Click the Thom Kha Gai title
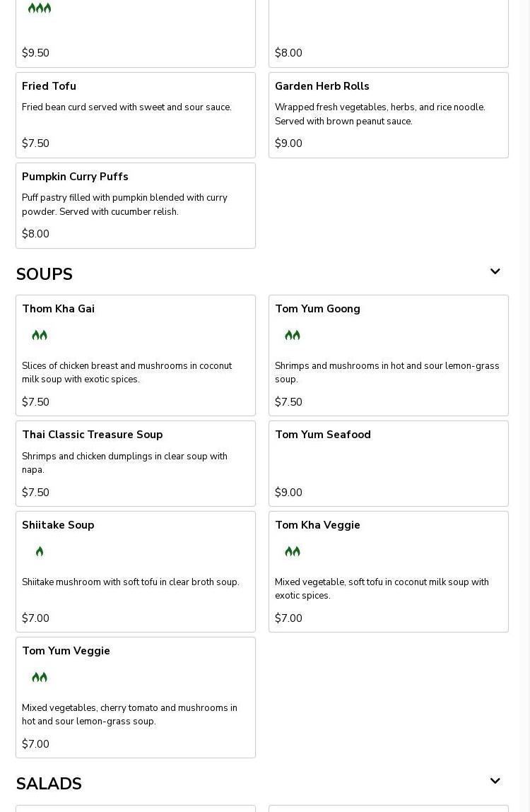 tap(58, 309)
